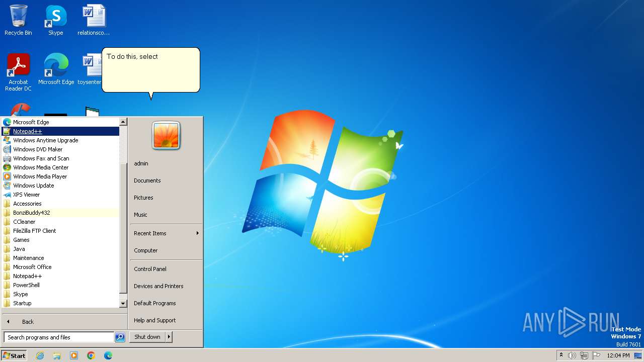Open Windows Fax and Scan
This screenshot has height=362, width=644.
[60, 158]
